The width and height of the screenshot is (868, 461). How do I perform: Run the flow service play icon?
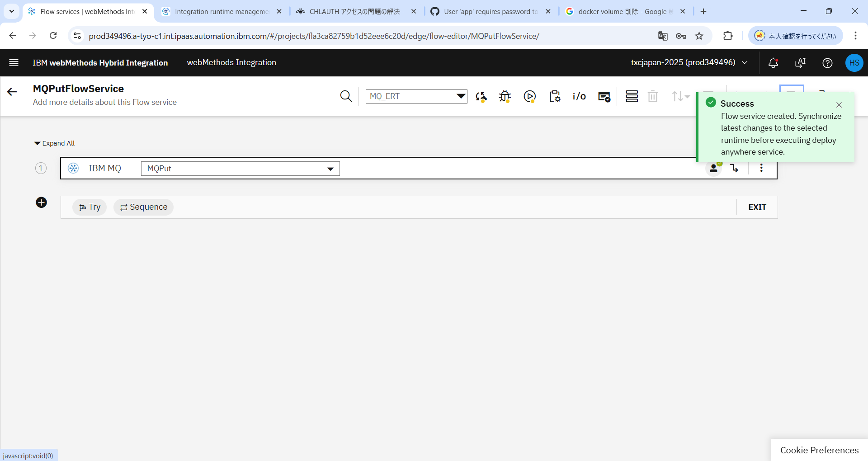(530, 96)
